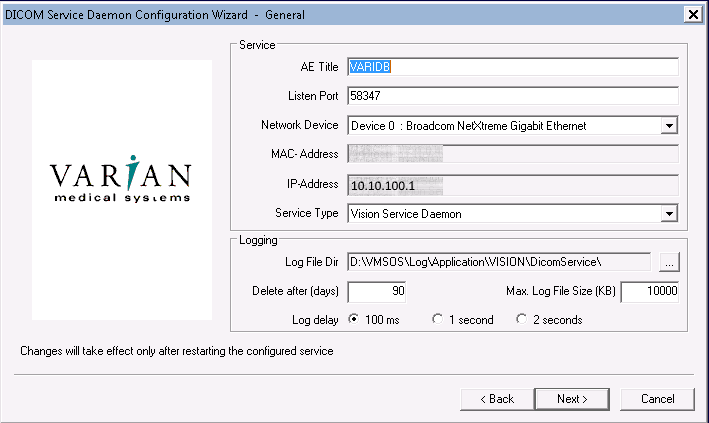Expand the Service Type dropdown arrow
The height and width of the screenshot is (423, 709).
click(x=669, y=214)
